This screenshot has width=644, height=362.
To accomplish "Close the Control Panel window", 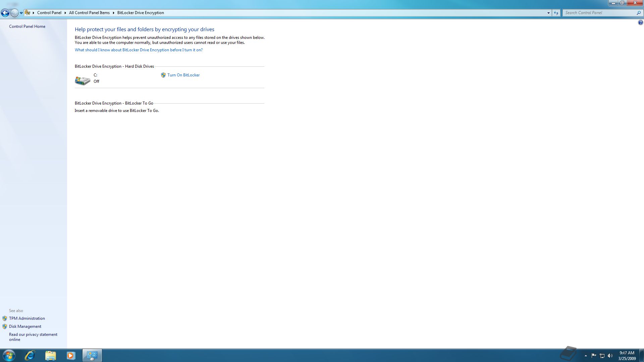I will pyautogui.click(x=635, y=3).
